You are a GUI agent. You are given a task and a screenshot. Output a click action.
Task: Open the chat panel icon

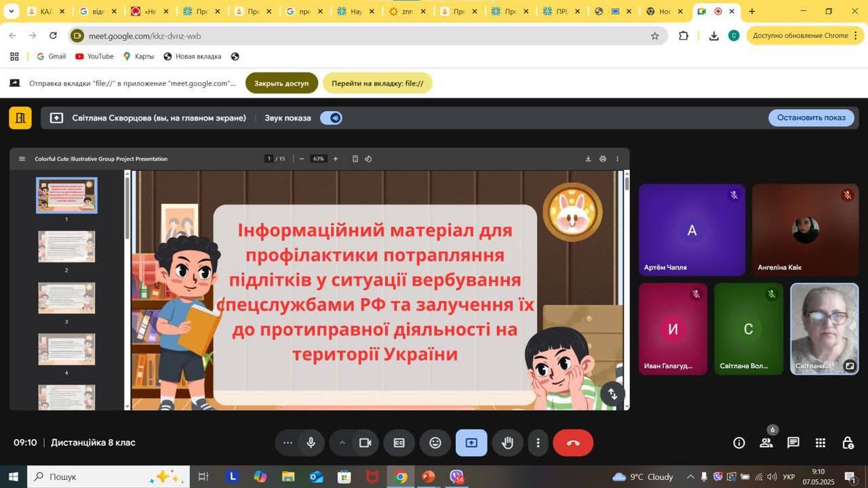(793, 443)
